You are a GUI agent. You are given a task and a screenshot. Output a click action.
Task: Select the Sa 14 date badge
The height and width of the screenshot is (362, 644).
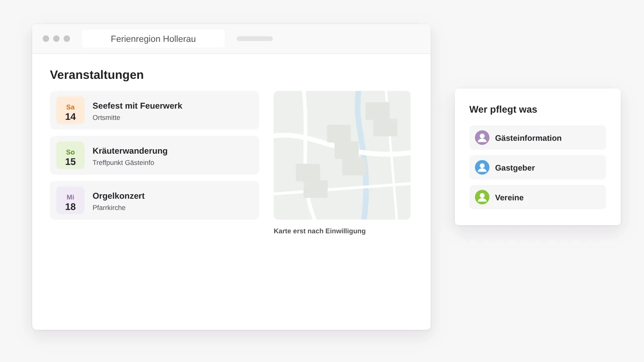(x=70, y=110)
